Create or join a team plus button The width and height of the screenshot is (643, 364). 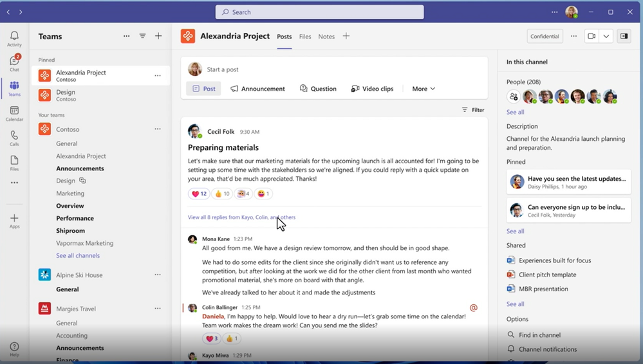point(158,36)
